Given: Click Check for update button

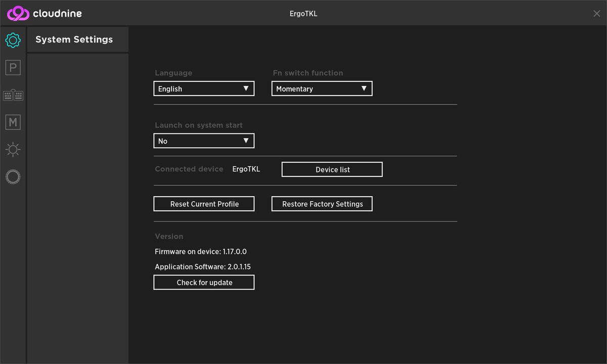Looking at the screenshot, I should [x=204, y=282].
